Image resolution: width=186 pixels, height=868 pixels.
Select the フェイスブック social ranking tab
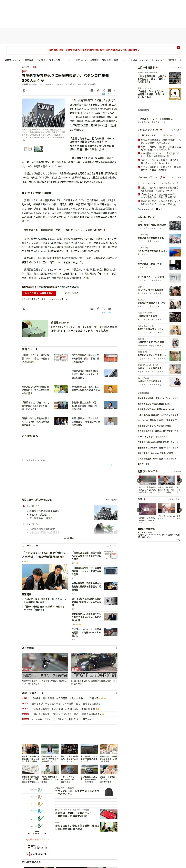[x=148, y=183]
